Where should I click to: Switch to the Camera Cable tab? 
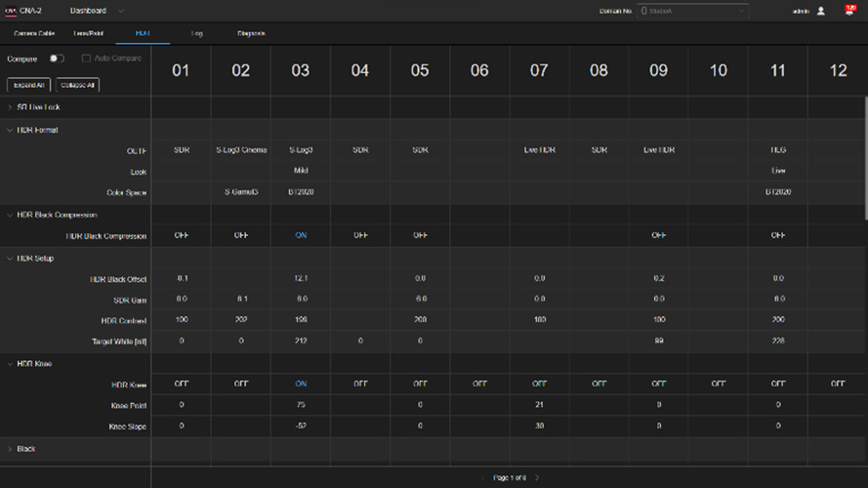[34, 33]
